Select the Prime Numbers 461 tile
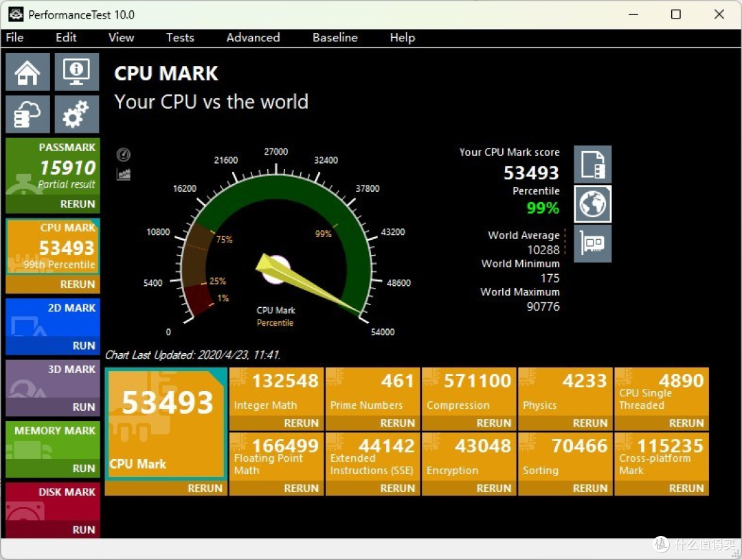The height and width of the screenshot is (560, 742). (373, 392)
